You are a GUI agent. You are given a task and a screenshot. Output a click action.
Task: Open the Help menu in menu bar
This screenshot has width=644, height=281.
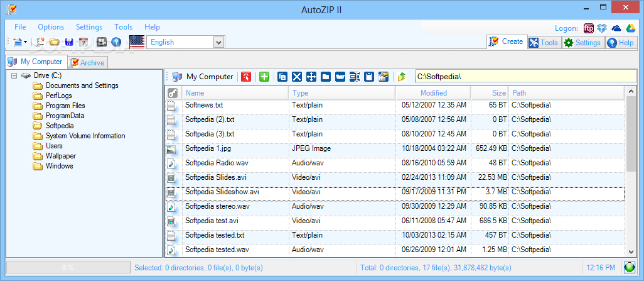(x=152, y=27)
